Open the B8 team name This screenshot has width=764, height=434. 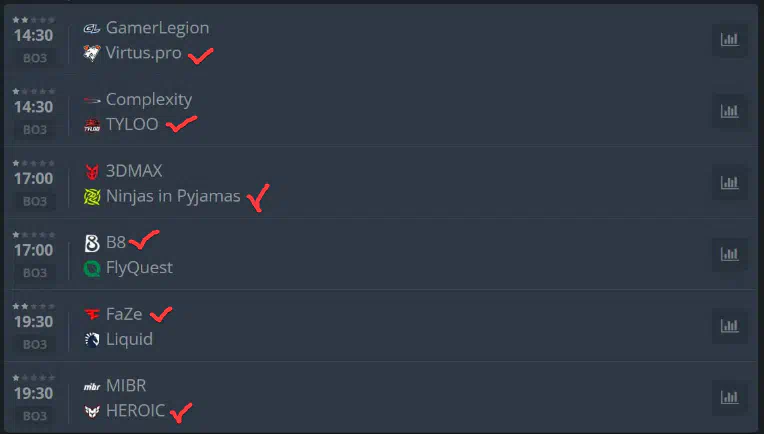tap(116, 242)
